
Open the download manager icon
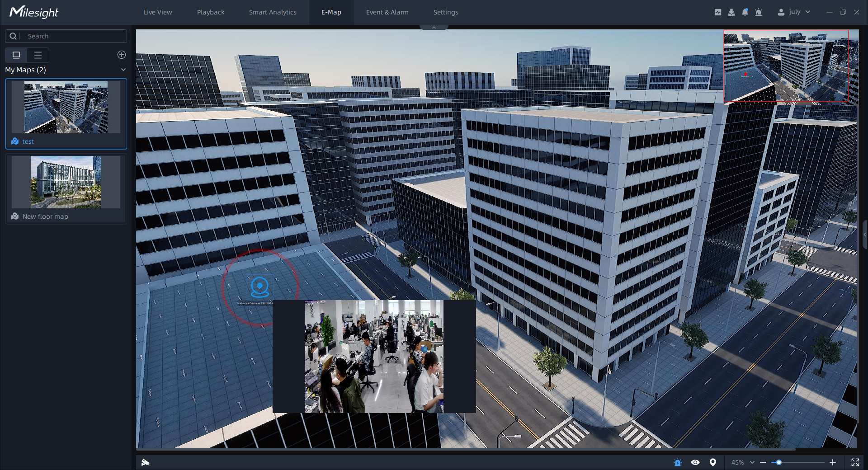point(731,12)
